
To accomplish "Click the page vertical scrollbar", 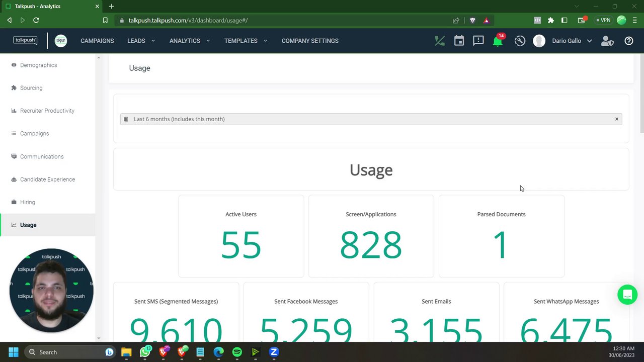I will pos(641,93).
